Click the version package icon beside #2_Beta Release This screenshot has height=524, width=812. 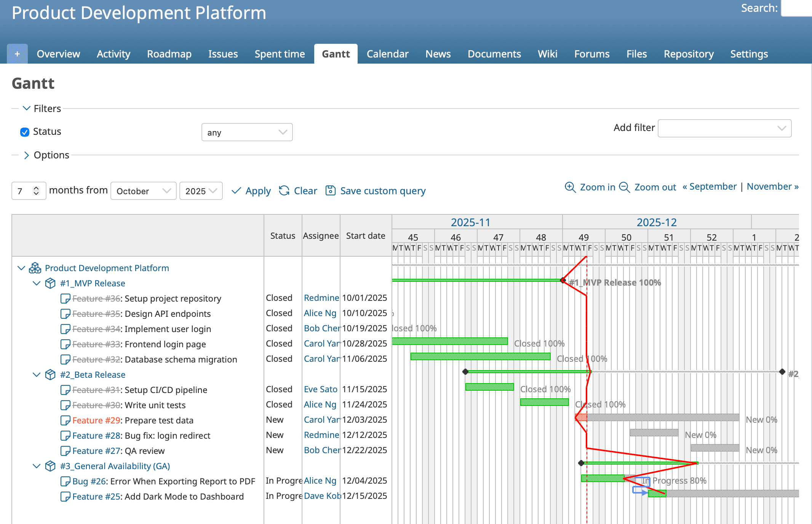(50, 374)
